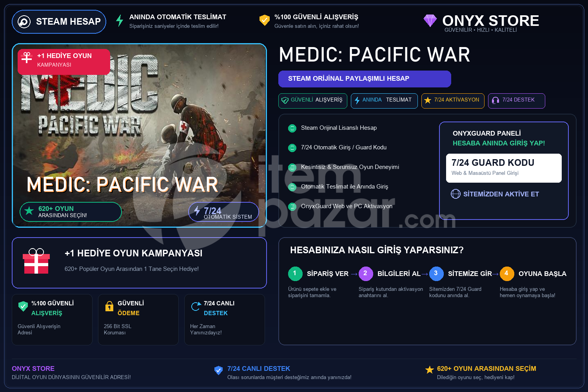The image size is (588, 392).
Task: Click the star icon in the 7/24 AKTİVASYON tag
Action: coord(428,100)
